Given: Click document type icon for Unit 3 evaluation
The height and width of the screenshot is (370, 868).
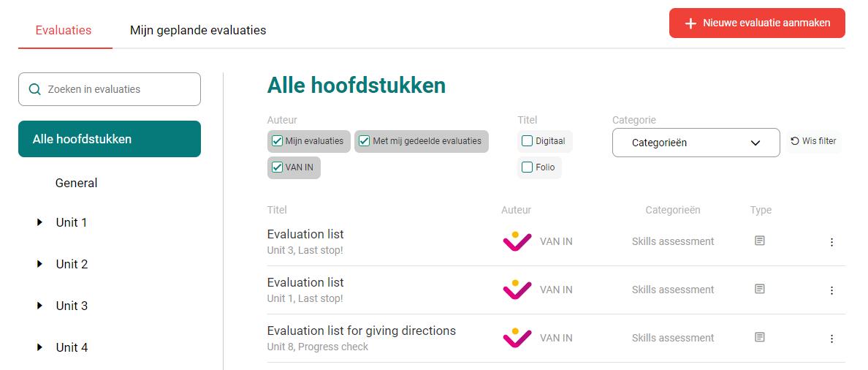Looking at the screenshot, I should pyautogui.click(x=760, y=241).
